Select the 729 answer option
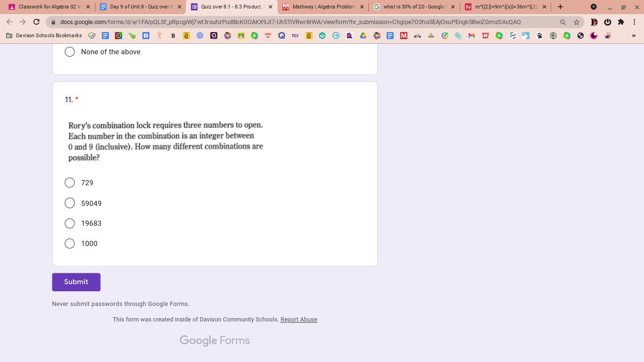644x362 pixels. (x=70, y=182)
